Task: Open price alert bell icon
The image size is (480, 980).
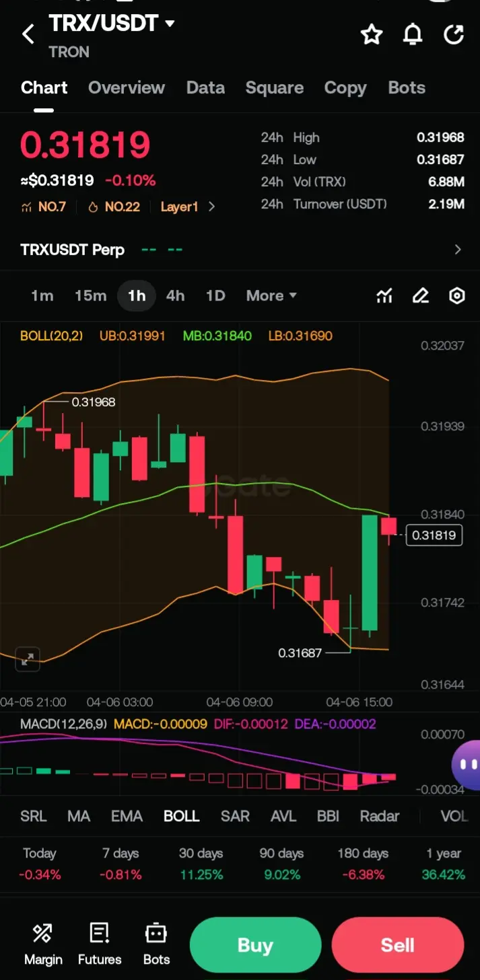Action: pos(413,34)
